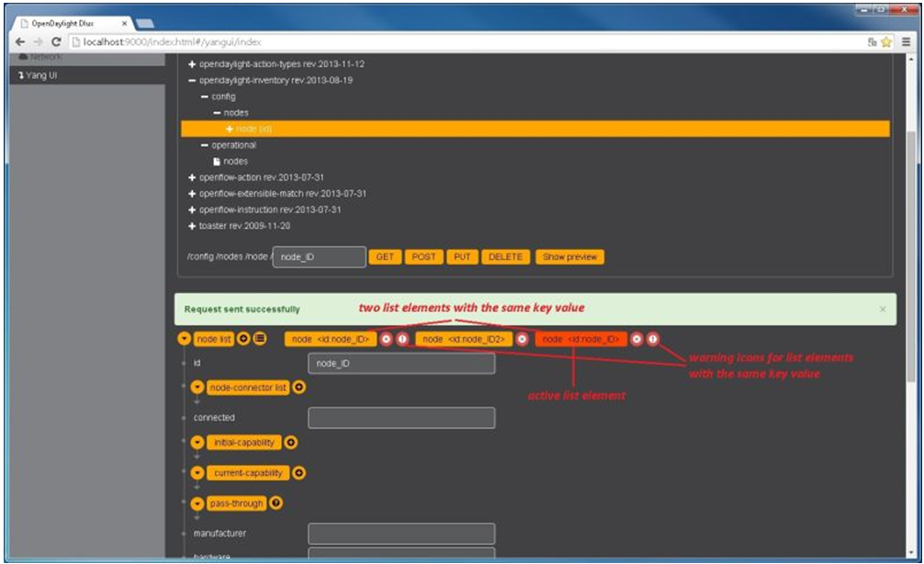Select the active red node <id:node_ID> tab

click(581, 339)
